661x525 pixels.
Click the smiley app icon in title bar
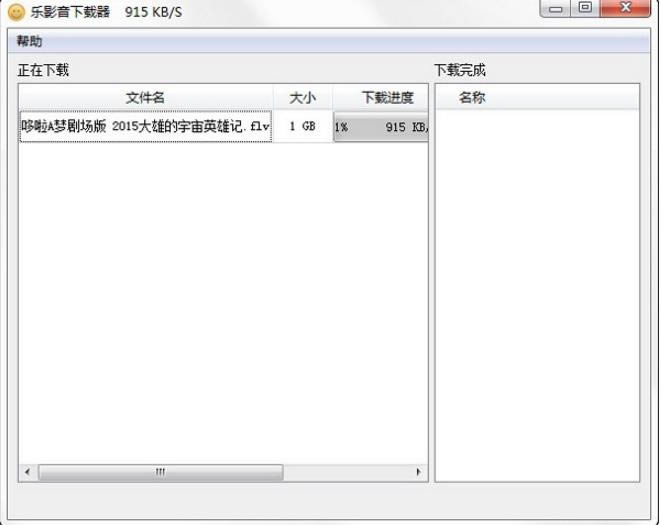(x=16, y=12)
